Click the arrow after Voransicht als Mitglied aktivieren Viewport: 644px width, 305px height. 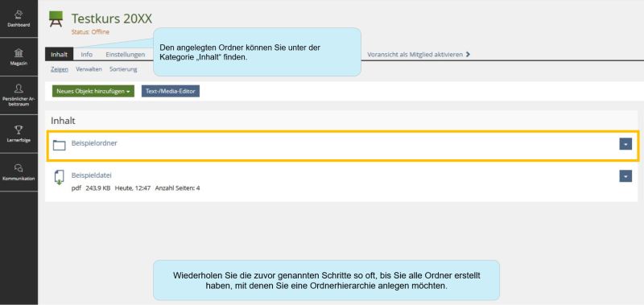(x=468, y=54)
